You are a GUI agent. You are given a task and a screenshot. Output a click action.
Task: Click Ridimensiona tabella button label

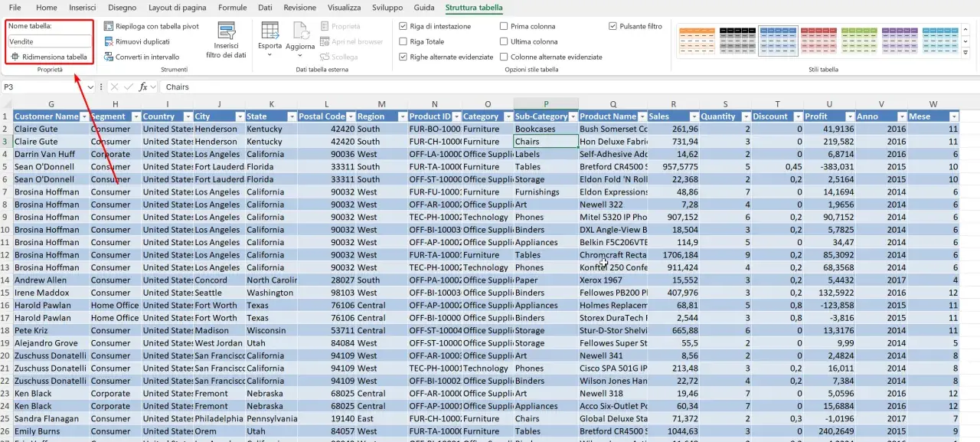click(x=54, y=57)
